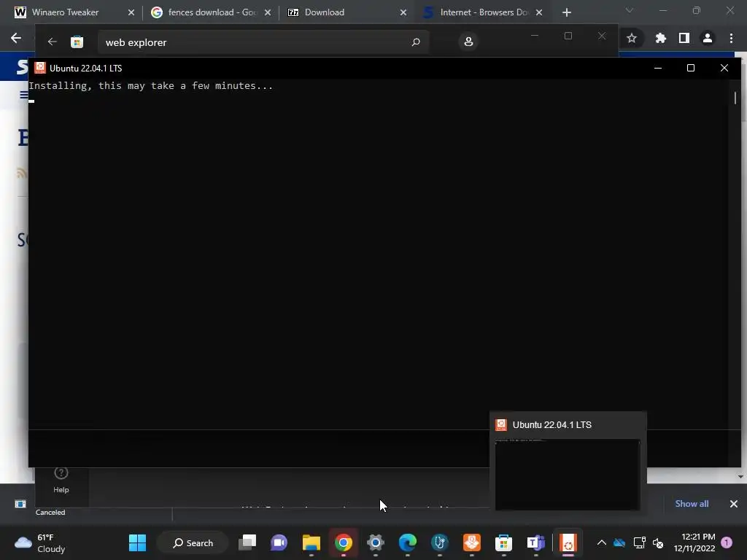Close the 7-Zip Download tab
This screenshot has width=747, height=560.
pos(403,12)
